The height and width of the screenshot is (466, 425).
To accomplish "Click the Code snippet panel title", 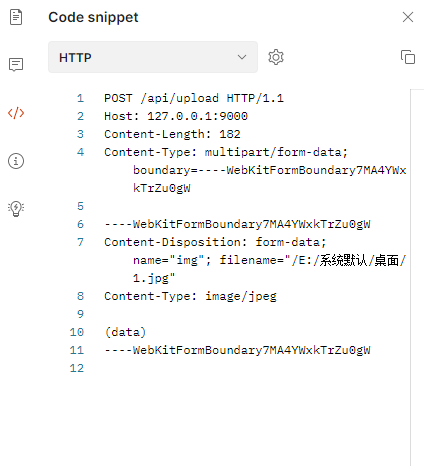I will point(93,17).
